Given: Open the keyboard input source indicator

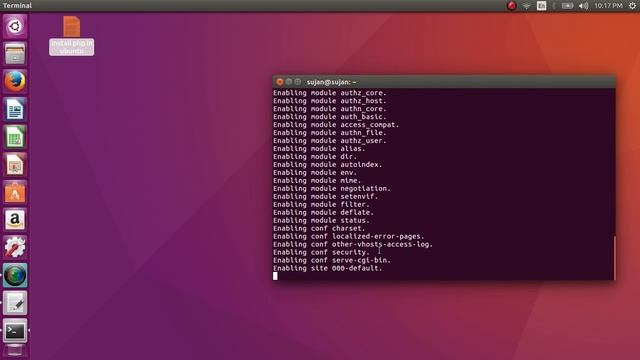Looking at the screenshot, I should coord(541,6).
